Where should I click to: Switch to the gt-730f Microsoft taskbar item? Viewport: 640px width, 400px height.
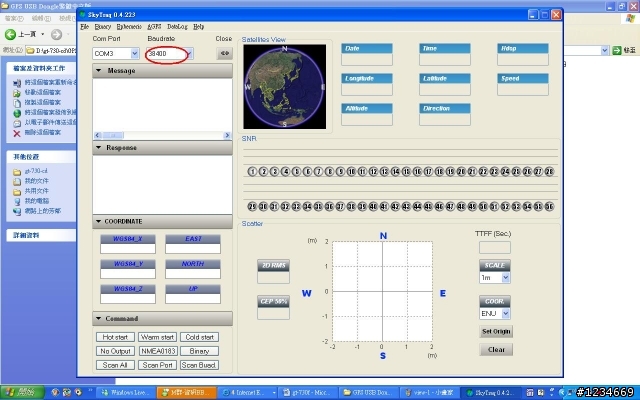310,393
